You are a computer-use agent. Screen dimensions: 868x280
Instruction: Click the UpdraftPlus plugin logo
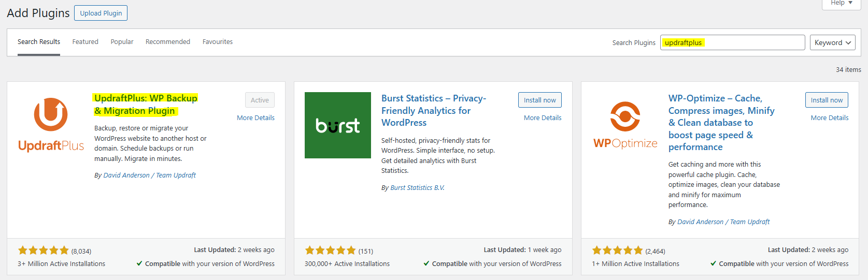pos(51,125)
